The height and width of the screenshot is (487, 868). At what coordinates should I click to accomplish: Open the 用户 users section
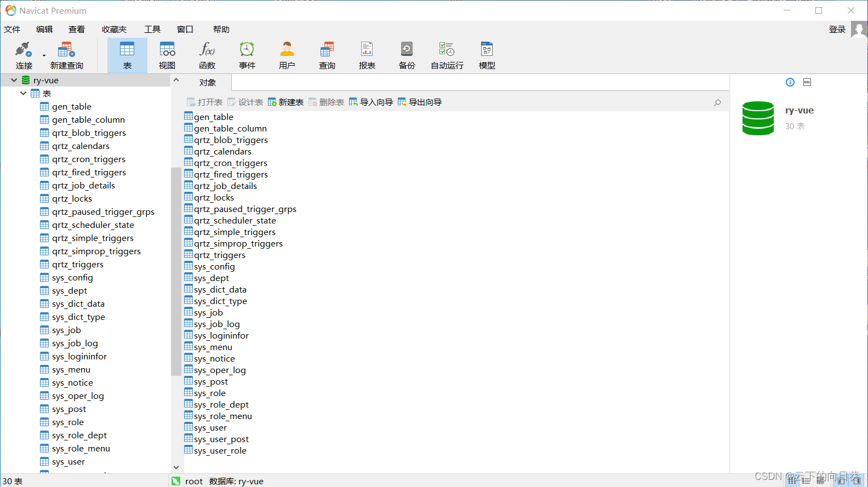click(x=287, y=55)
